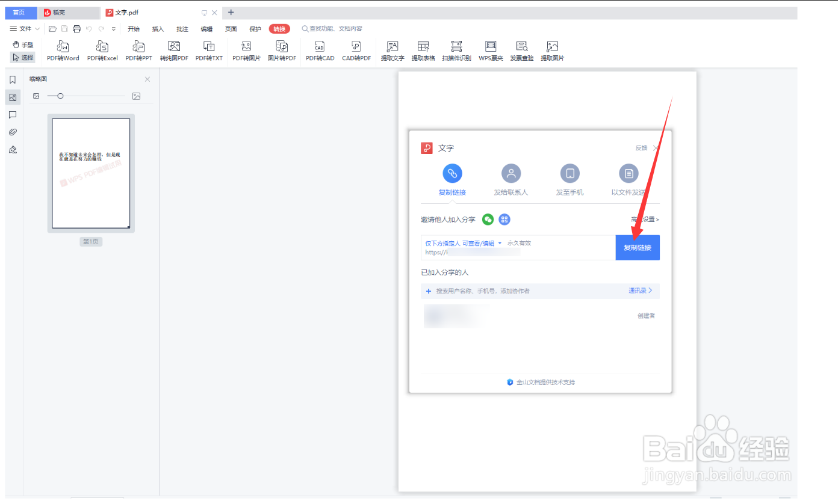Share via the green WeChat icon
Screen dimensions: 838x504
[488, 220]
